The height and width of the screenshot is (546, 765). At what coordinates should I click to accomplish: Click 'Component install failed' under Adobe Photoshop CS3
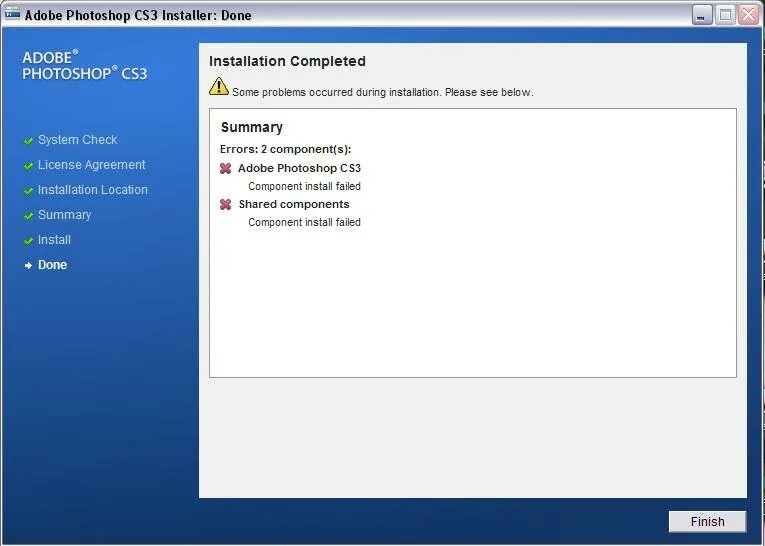(x=304, y=186)
